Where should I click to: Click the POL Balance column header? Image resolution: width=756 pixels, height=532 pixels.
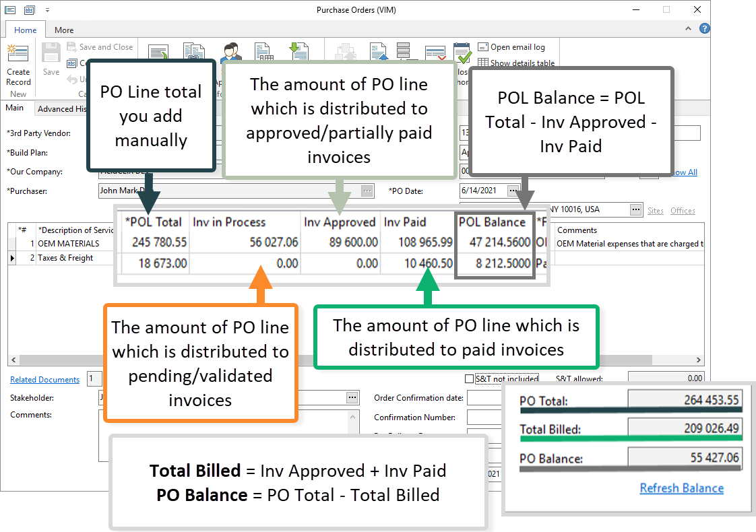(493, 222)
